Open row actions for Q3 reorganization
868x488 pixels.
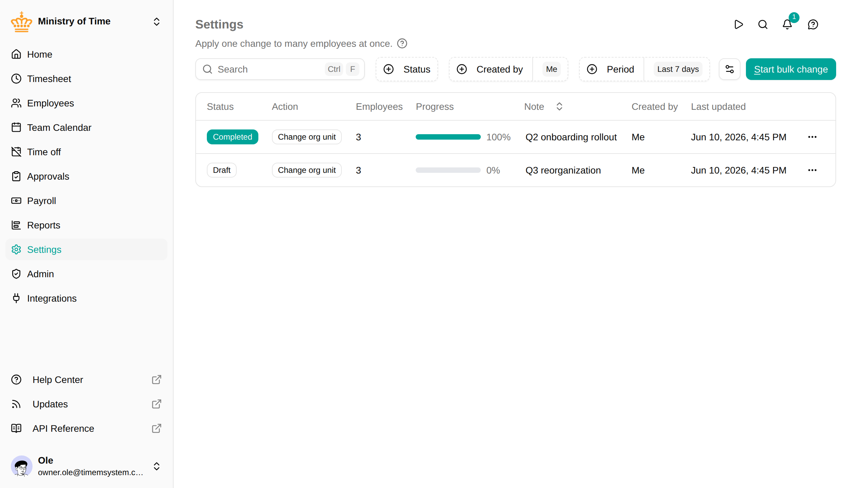(812, 170)
